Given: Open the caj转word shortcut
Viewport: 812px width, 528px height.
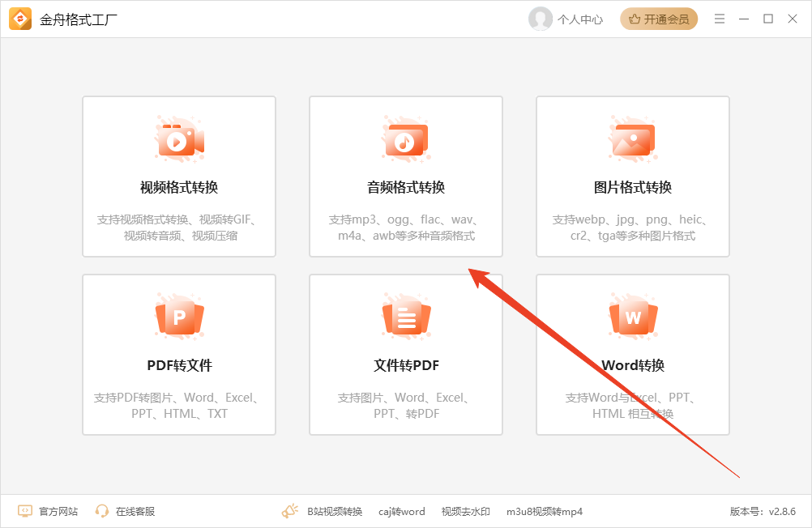Looking at the screenshot, I should pyautogui.click(x=401, y=511).
